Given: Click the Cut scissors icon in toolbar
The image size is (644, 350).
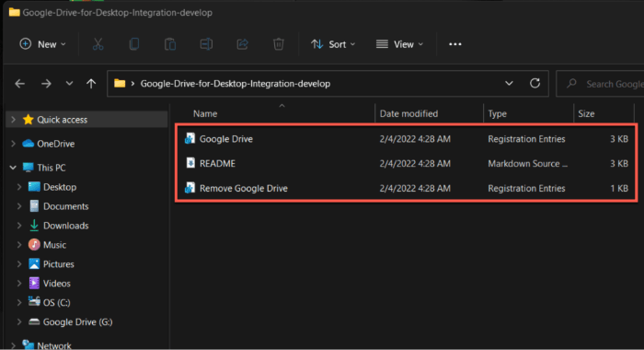Looking at the screenshot, I should 98,44.
